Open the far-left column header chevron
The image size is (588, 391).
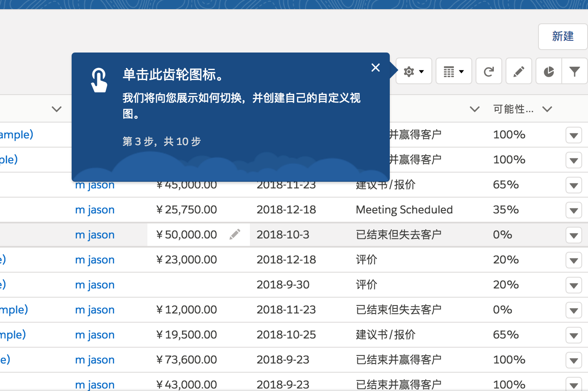[x=57, y=109]
